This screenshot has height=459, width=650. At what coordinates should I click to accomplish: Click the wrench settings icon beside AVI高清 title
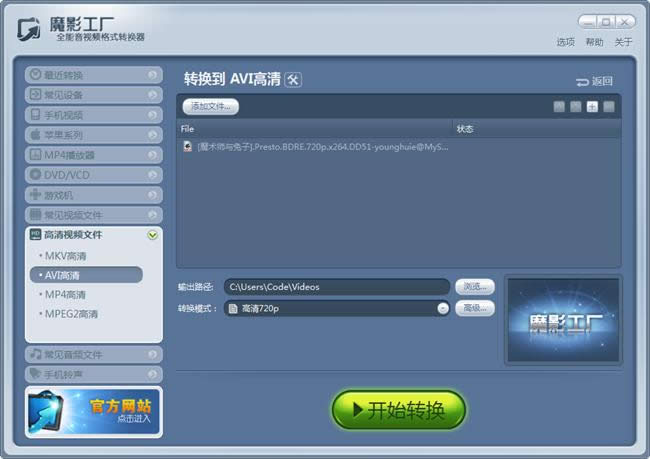click(293, 80)
